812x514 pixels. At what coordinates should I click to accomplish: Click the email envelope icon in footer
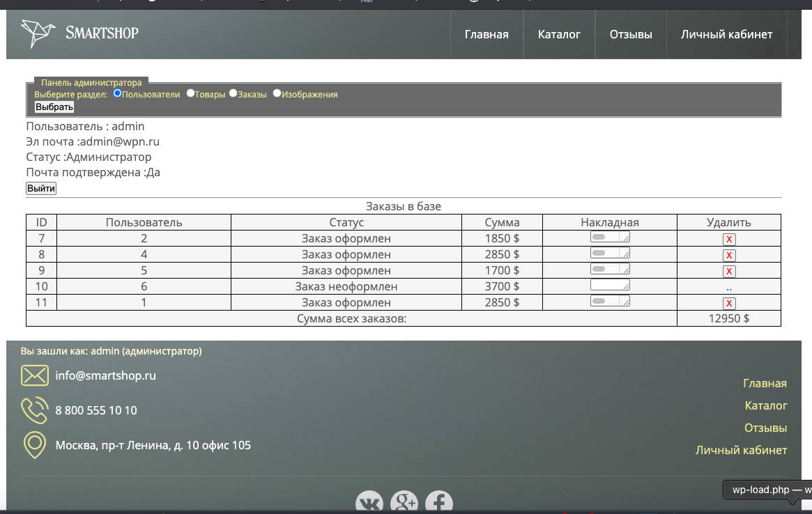[34, 375]
